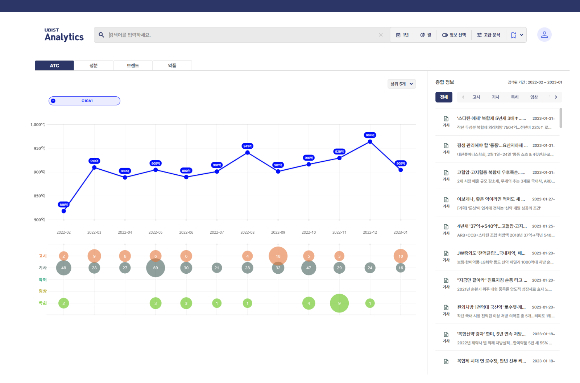580x383 pixels.
Task: Select the dark filled filter button in side panel
Action: [x=444, y=97]
